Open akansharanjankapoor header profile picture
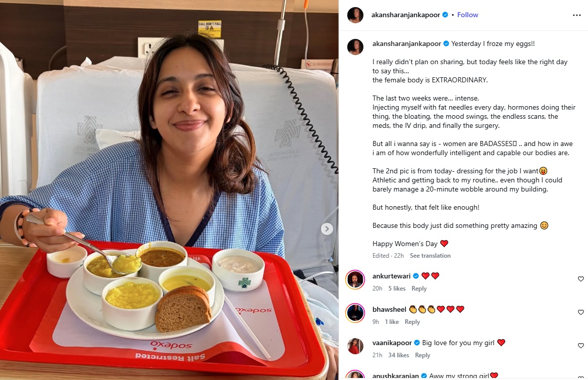 coord(355,15)
